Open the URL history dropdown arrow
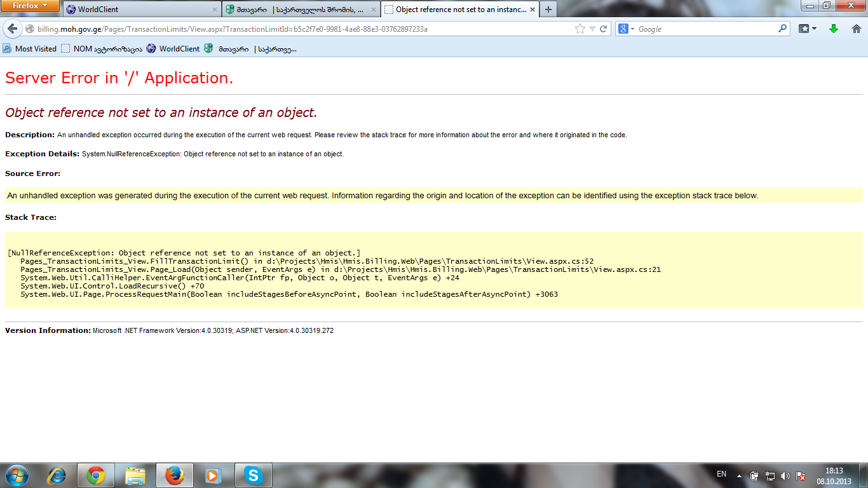This screenshot has height=488, width=868. 592,29
